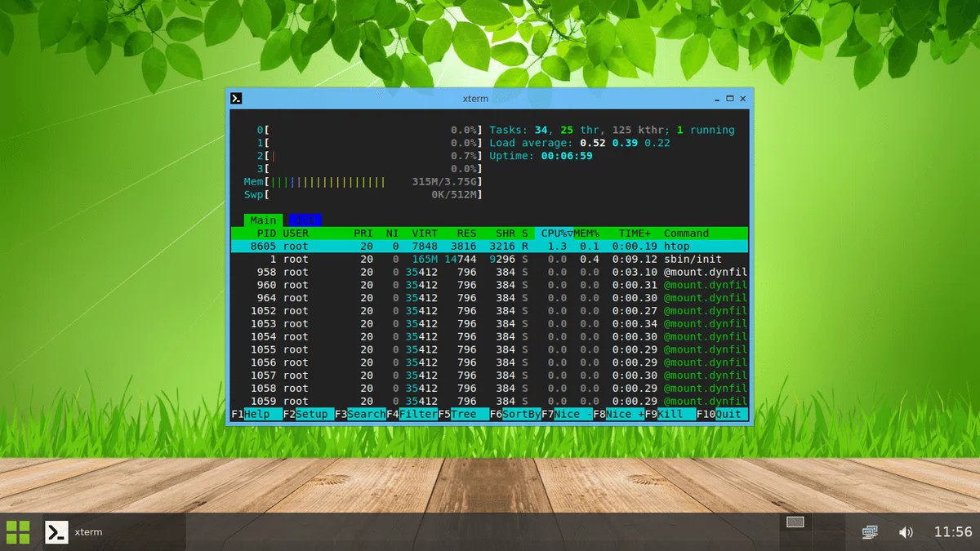Open F6 SortBy menu
Viewport: 980px width, 551px height.
(x=515, y=414)
